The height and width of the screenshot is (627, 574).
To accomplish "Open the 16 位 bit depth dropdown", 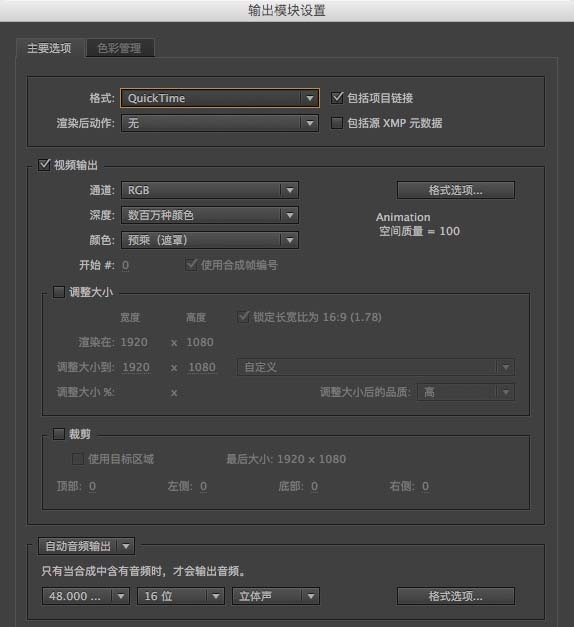I will click(x=180, y=596).
